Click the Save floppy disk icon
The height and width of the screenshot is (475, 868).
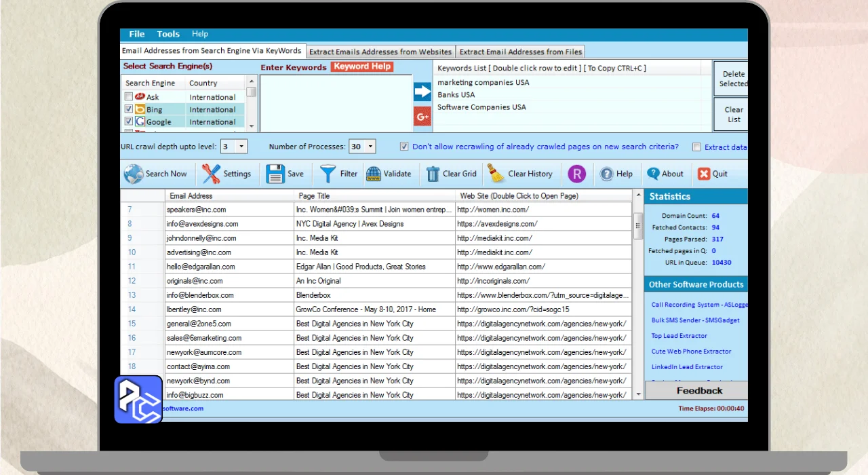pos(275,174)
